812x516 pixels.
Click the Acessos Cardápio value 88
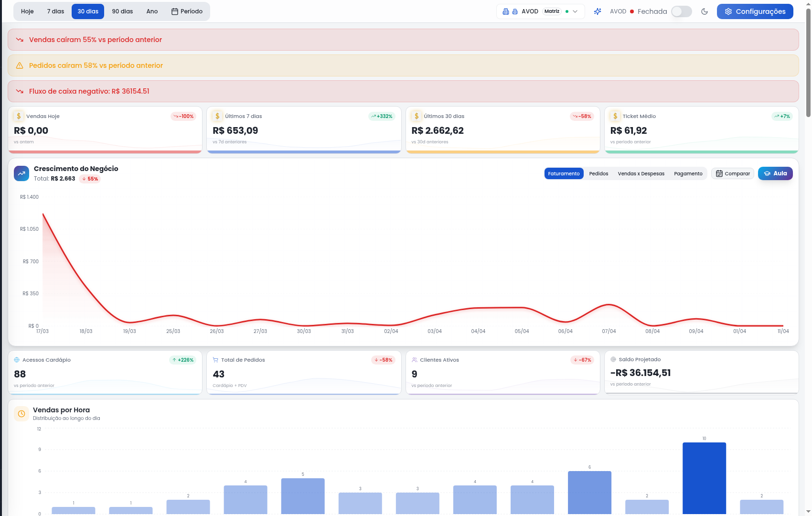pos(20,374)
